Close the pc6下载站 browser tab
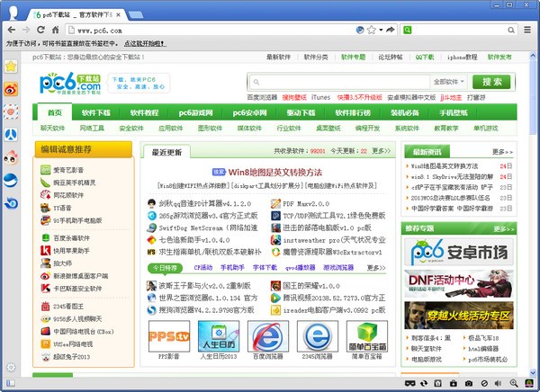 pos(118,14)
